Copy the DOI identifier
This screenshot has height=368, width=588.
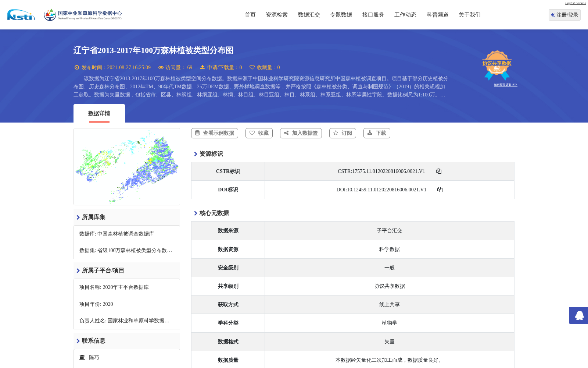pyautogui.click(x=440, y=190)
